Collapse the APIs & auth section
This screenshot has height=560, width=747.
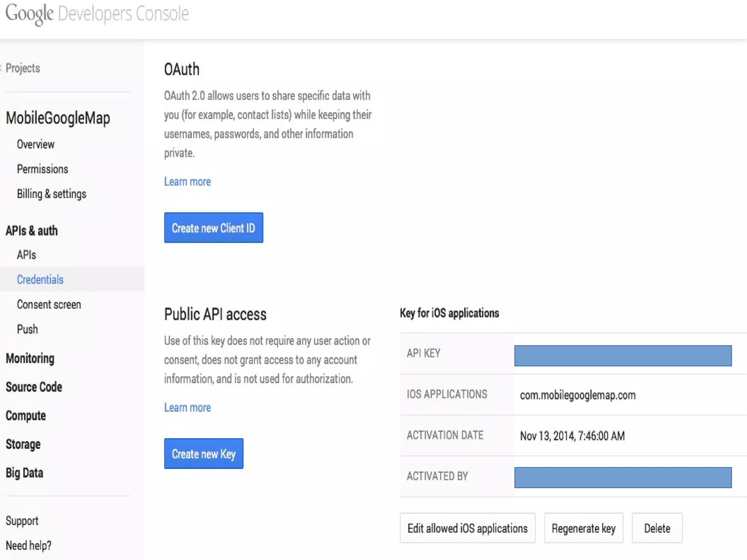point(32,231)
